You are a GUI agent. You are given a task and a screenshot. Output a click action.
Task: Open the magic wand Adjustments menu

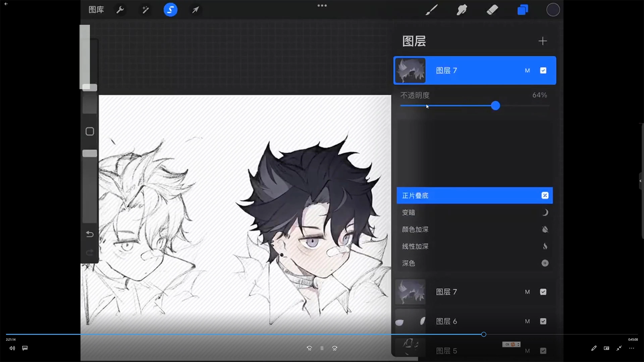[145, 10]
